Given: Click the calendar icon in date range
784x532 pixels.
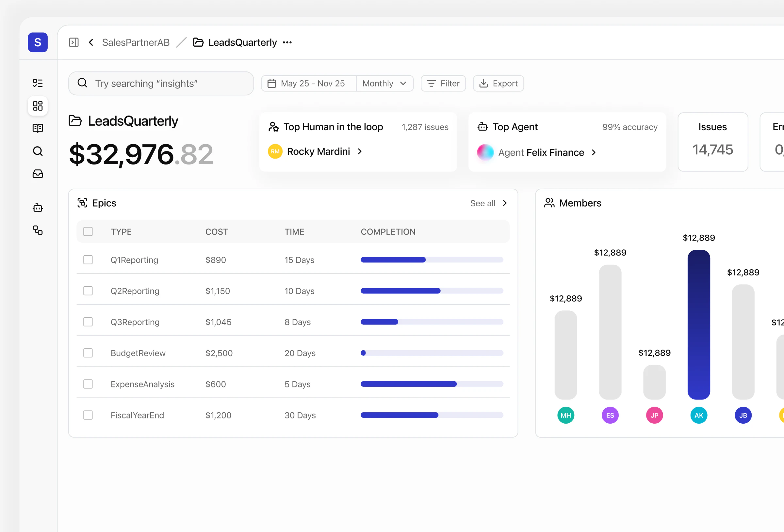Looking at the screenshot, I should pyautogui.click(x=271, y=83).
